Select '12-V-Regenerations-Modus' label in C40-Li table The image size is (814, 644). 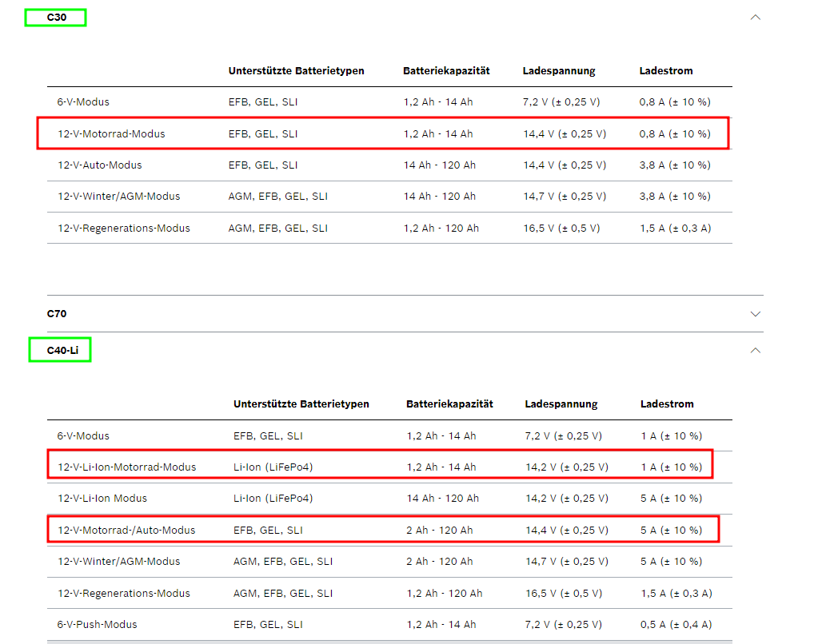(x=124, y=593)
